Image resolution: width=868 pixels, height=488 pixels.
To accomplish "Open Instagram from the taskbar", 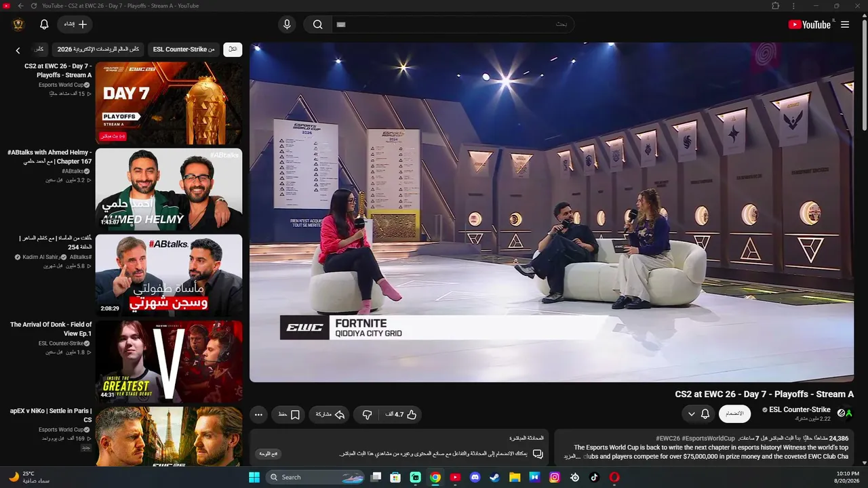I will click(x=555, y=477).
